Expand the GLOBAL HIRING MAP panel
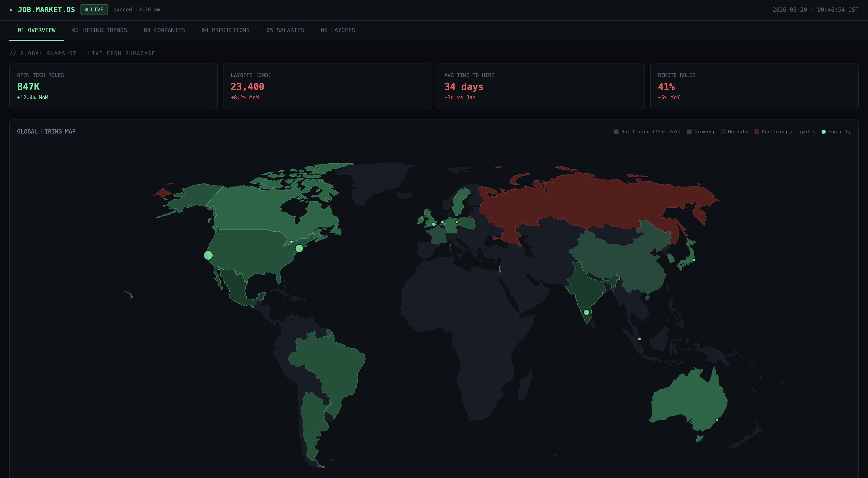The width and height of the screenshot is (868, 478). pos(46,131)
